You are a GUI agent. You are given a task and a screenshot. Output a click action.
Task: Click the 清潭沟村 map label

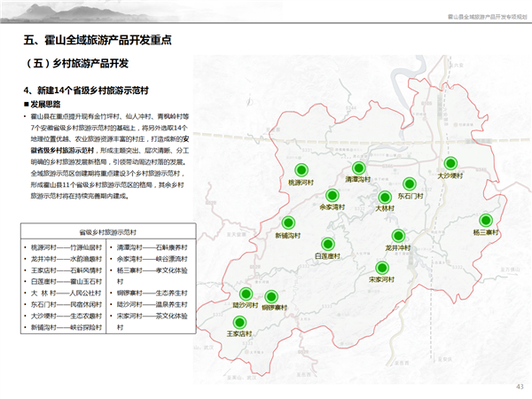tap(358, 179)
